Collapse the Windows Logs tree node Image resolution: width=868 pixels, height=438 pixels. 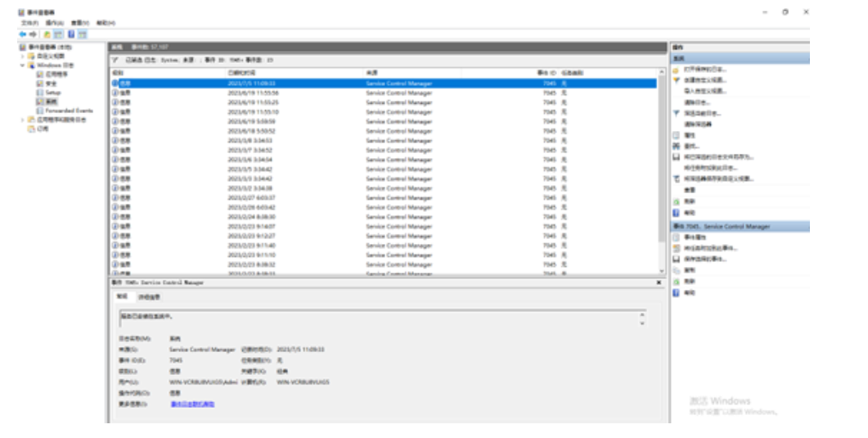pyautogui.click(x=23, y=65)
